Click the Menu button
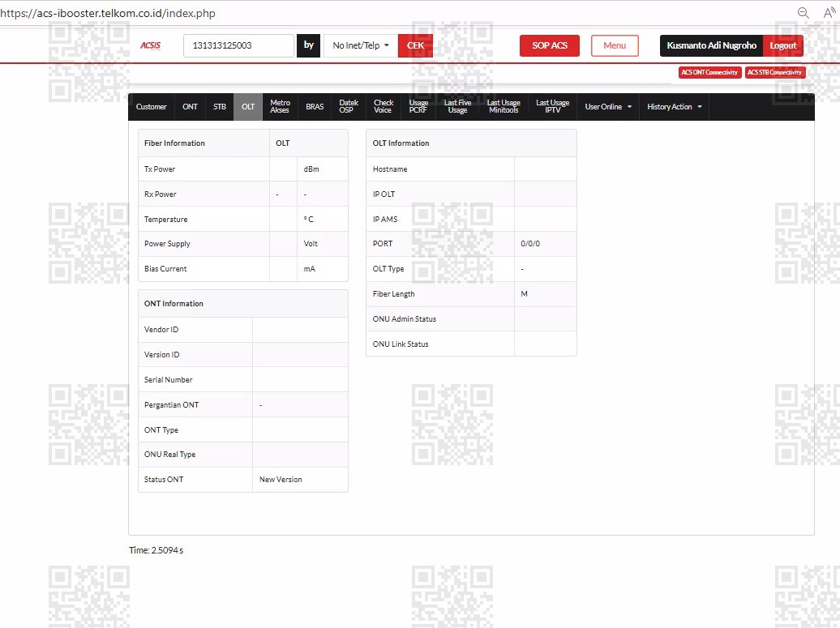Image resolution: width=840 pixels, height=628 pixels. pyautogui.click(x=615, y=45)
